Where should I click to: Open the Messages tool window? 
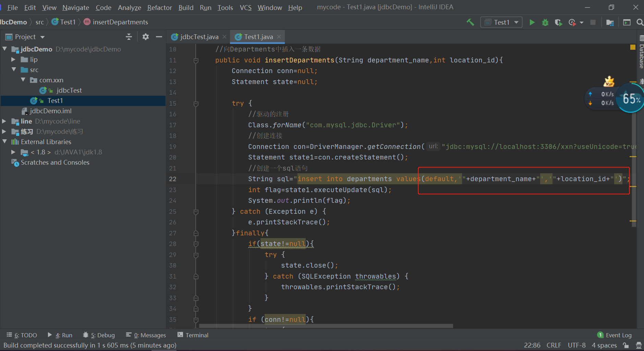pos(146,335)
